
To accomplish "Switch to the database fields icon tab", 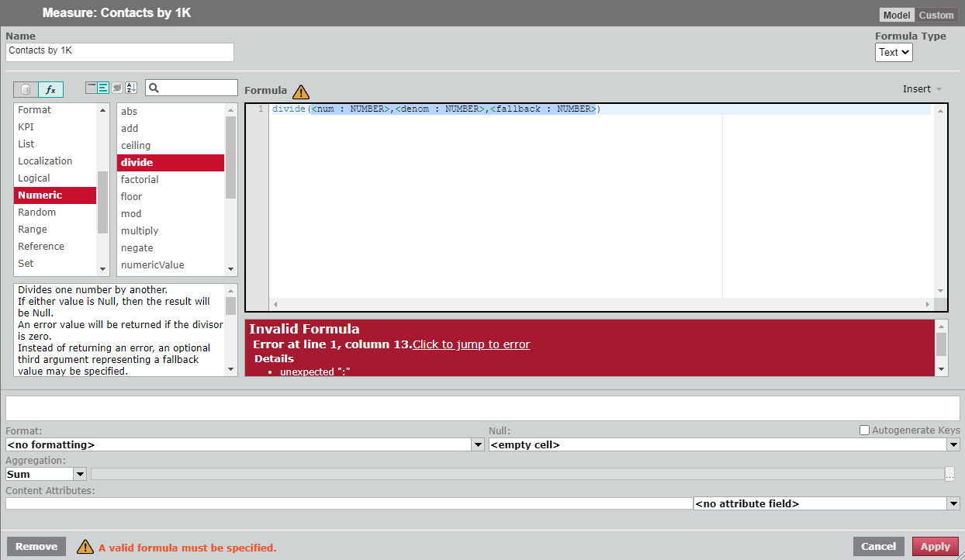I will pos(26,89).
